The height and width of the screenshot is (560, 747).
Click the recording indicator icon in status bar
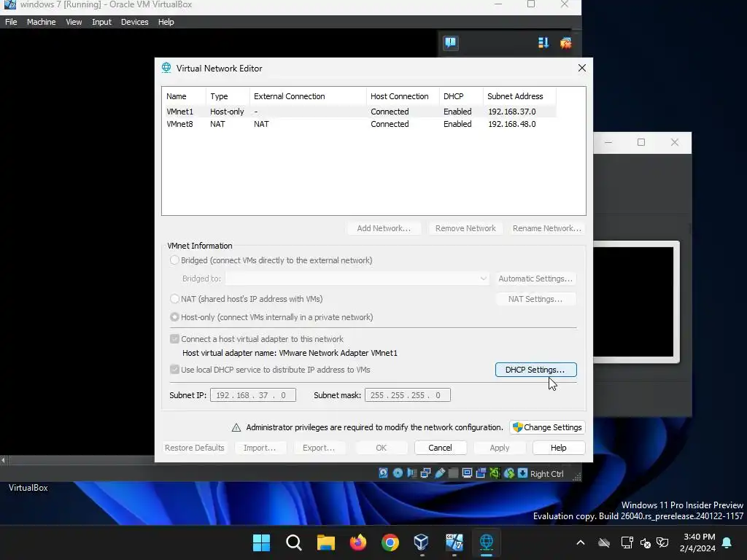tap(481, 473)
